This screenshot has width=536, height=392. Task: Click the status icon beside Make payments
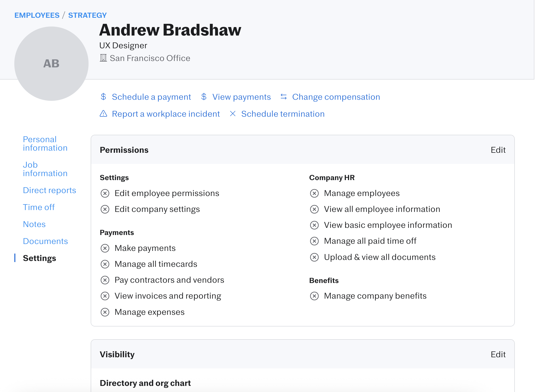click(105, 248)
